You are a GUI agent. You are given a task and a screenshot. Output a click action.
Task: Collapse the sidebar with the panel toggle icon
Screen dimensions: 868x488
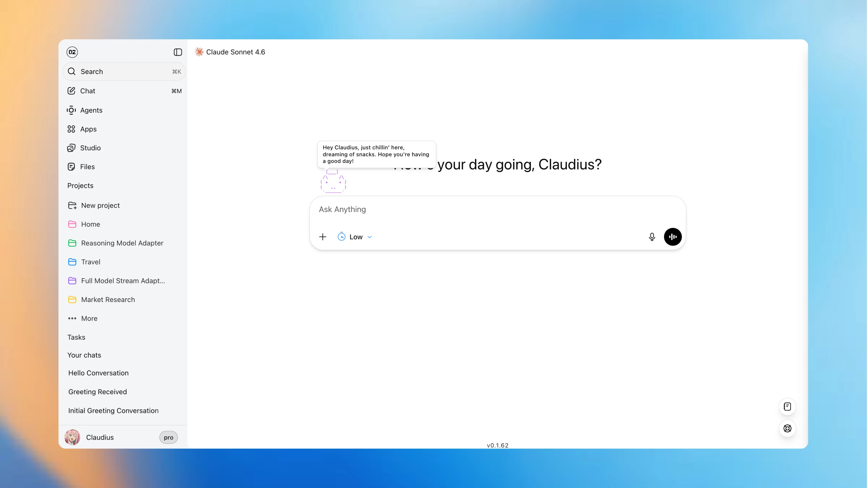[x=178, y=52]
